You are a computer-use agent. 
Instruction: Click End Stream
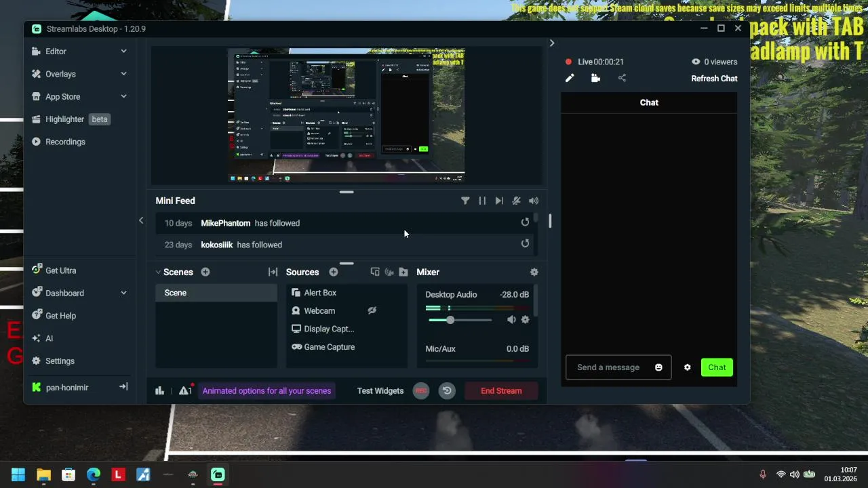pos(501,391)
